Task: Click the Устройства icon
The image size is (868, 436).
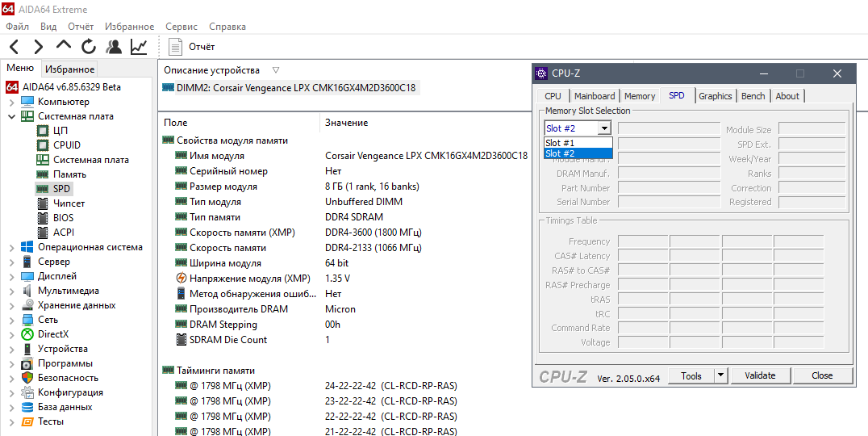Action: 27,349
